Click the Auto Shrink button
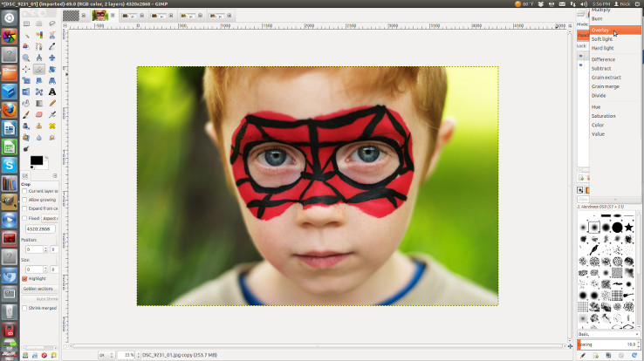 pyautogui.click(x=40, y=299)
